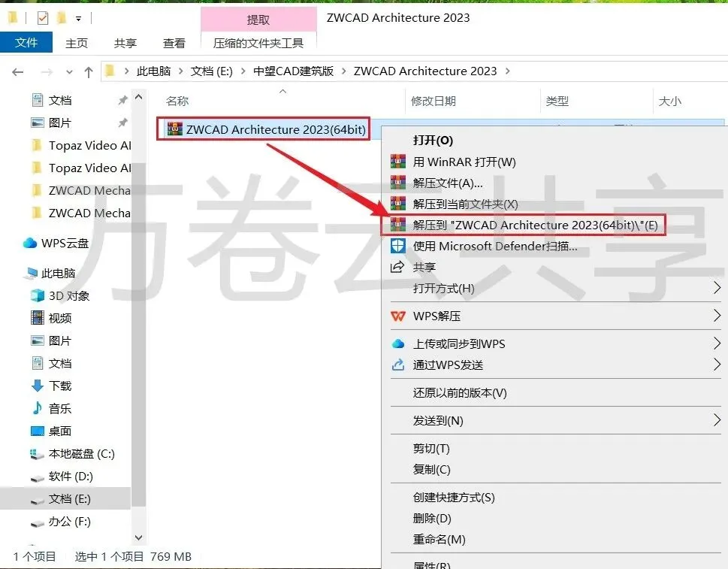Click WinRAR icon beside 解压文件(A)
The image size is (728, 569).
coord(398,183)
